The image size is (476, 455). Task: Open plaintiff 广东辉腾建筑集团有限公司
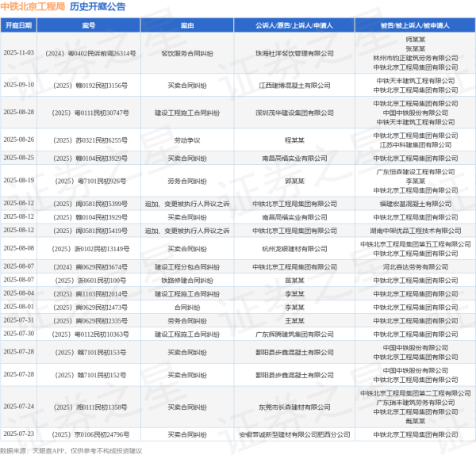tap(294, 335)
